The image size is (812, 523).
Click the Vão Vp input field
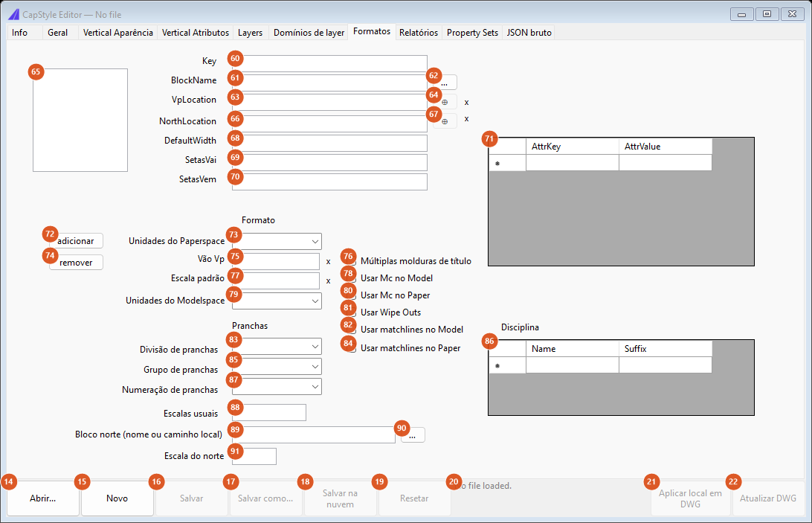tap(275, 262)
